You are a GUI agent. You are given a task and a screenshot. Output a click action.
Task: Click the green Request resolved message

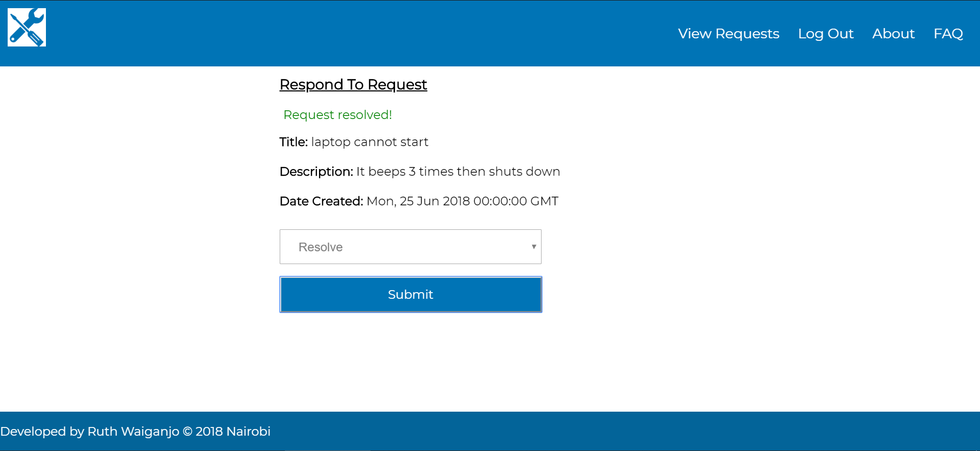[x=337, y=115]
